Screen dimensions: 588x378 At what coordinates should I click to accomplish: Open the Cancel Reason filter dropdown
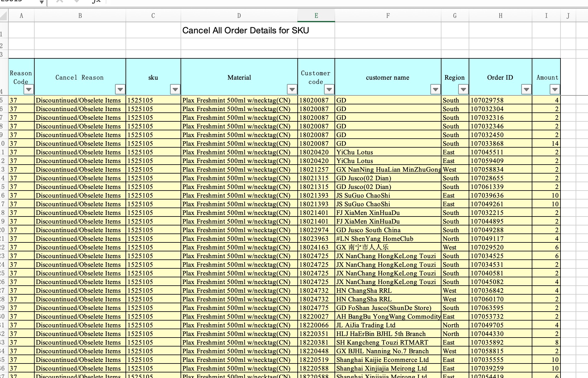[x=120, y=90]
